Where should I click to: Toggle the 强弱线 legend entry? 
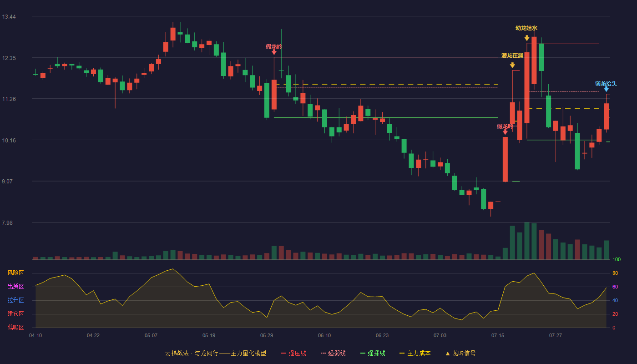pos(333,354)
